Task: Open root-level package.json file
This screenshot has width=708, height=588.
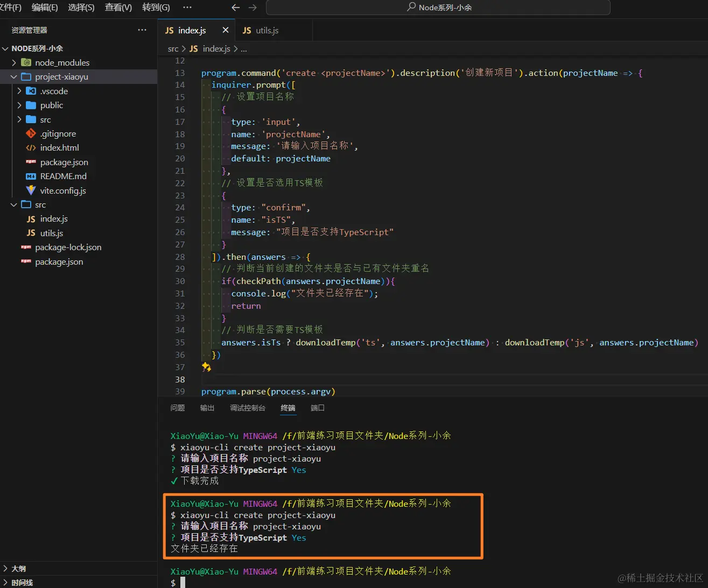Action: [59, 262]
